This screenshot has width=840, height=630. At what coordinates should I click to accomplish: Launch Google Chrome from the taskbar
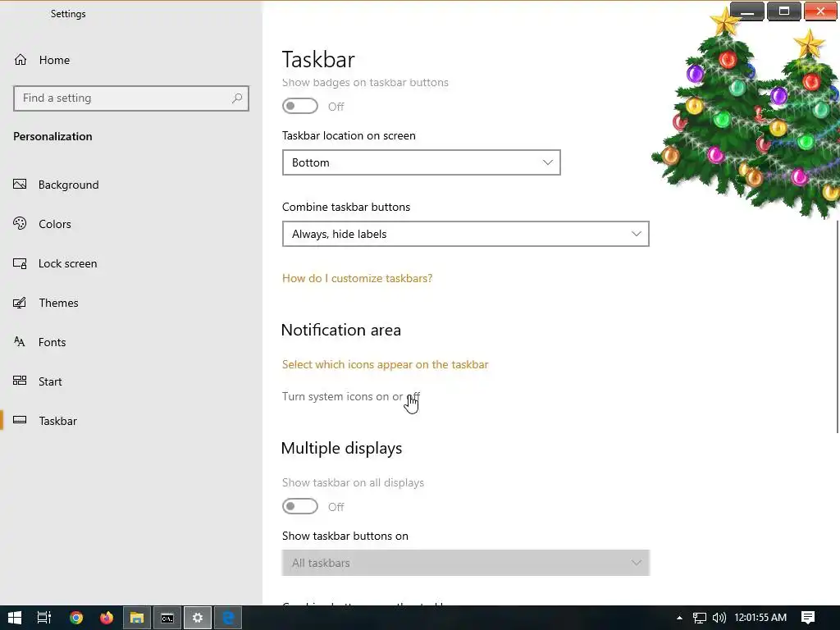[x=76, y=618]
